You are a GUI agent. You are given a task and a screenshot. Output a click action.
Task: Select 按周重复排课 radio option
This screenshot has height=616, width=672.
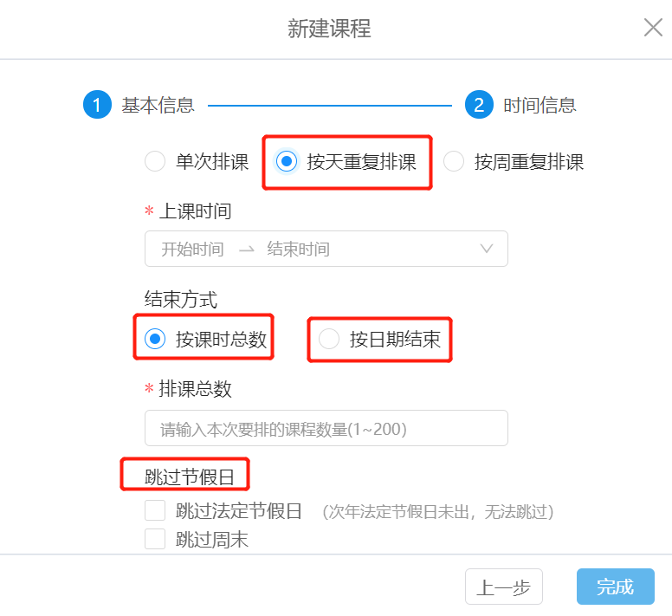[x=454, y=161]
